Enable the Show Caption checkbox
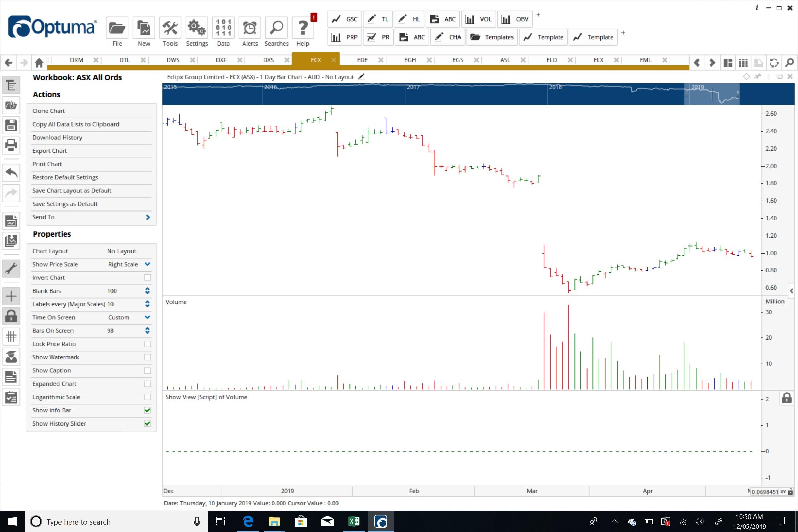The image size is (798, 532). pyautogui.click(x=148, y=370)
